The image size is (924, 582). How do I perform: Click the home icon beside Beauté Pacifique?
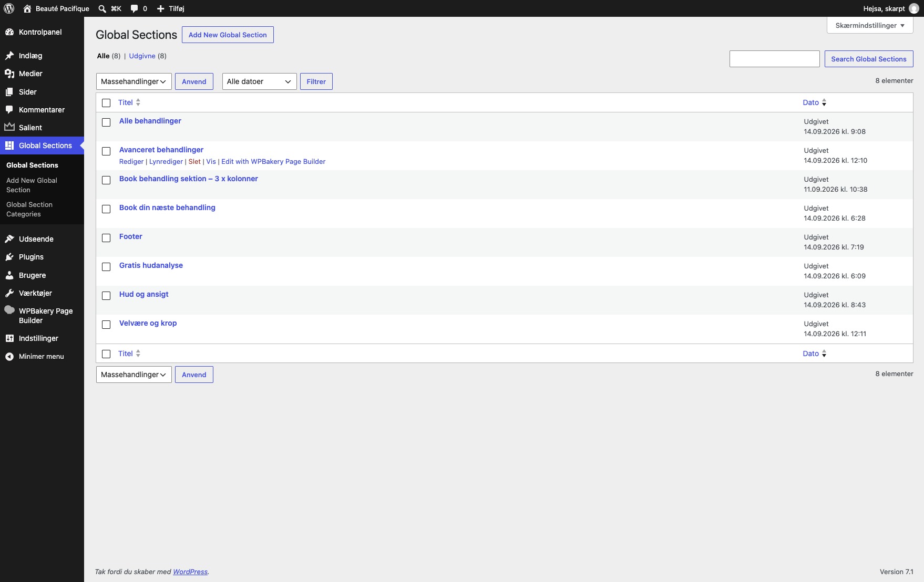27,8
